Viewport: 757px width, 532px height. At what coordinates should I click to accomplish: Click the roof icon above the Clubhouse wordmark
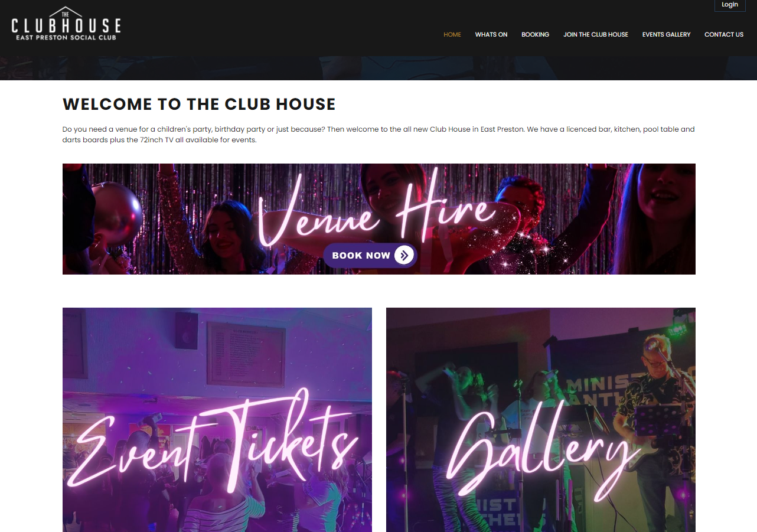[66, 12]
